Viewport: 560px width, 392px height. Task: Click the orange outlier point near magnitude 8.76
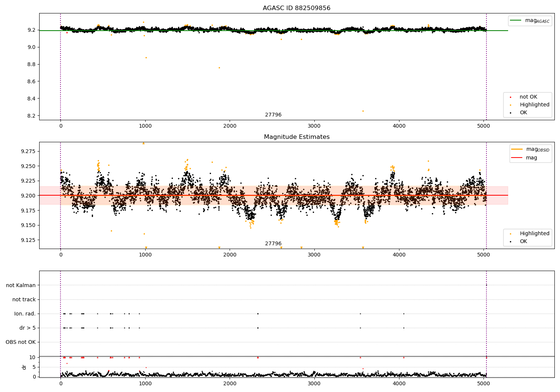click(219, 68)
